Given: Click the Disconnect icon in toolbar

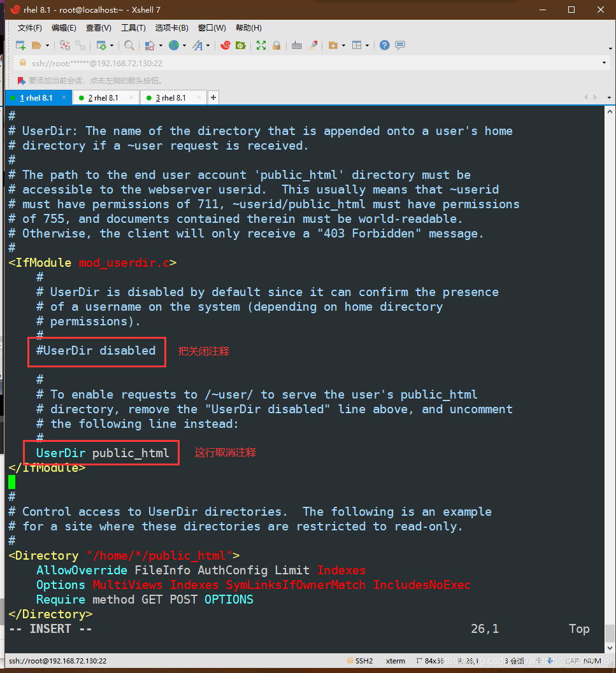Looking at the screenshot, I should click(x=65, y=45).
